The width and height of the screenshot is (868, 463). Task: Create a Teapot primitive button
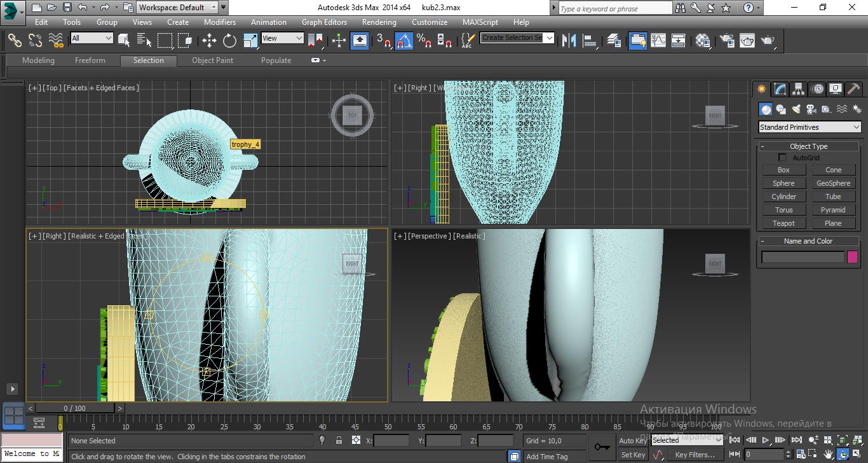coord(783,223)
